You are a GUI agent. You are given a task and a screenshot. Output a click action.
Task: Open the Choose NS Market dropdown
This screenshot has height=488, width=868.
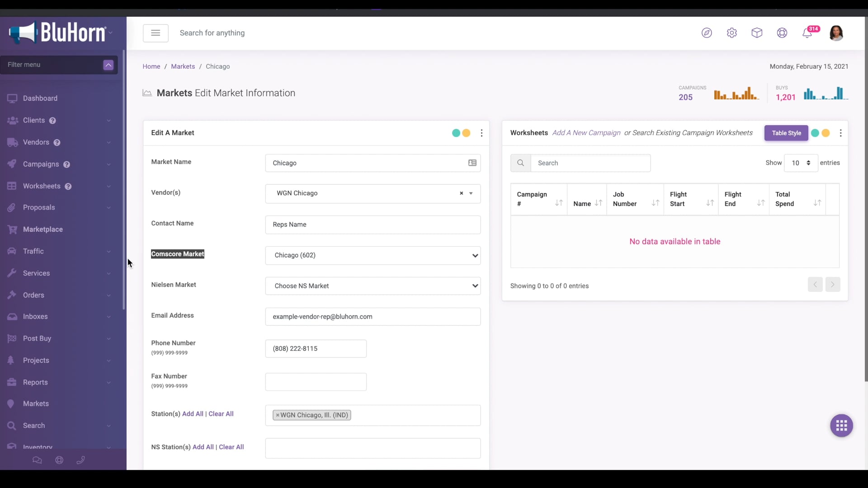pyautogui.click(x=373, y=286)
